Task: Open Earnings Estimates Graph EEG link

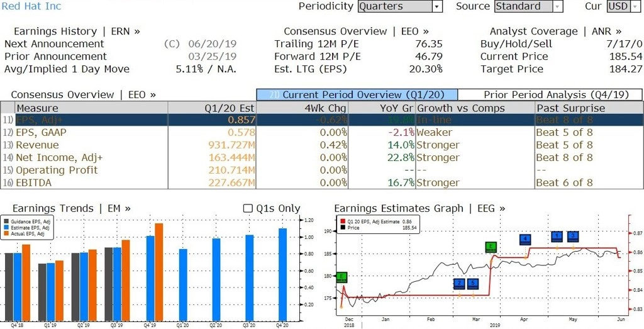Action: (419, 208)
